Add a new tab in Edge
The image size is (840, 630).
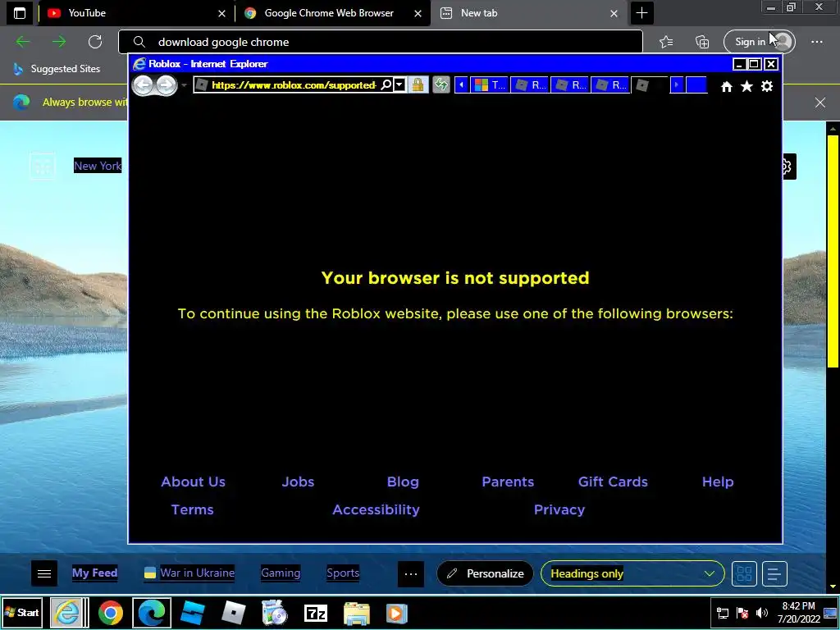tap(641, 13)
